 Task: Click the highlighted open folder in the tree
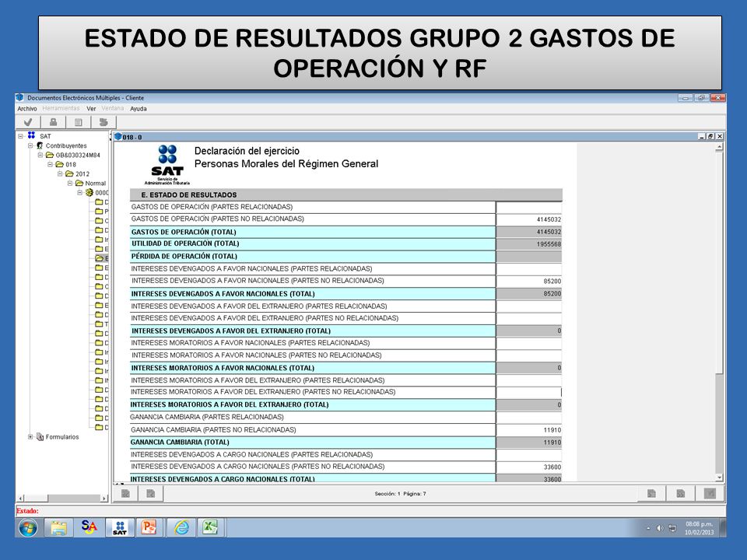click(99, 258)
